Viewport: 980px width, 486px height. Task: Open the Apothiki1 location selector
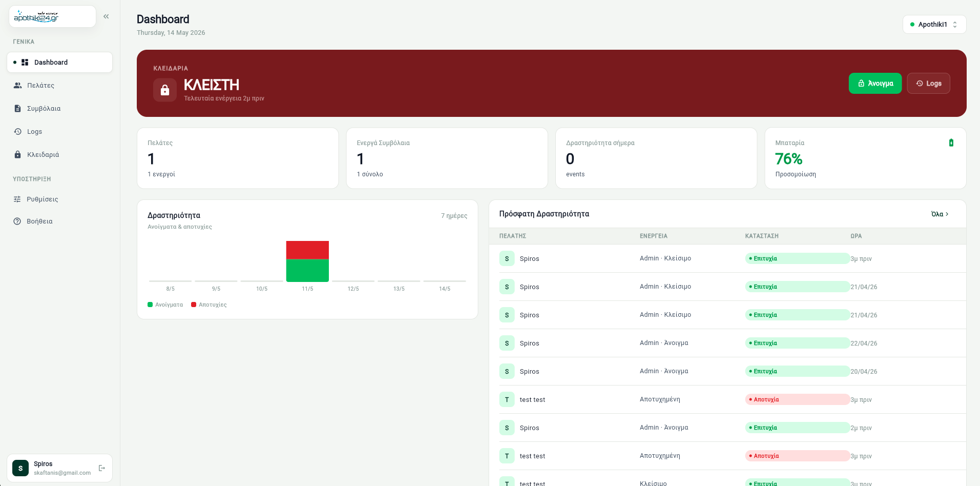pos(934,25)
